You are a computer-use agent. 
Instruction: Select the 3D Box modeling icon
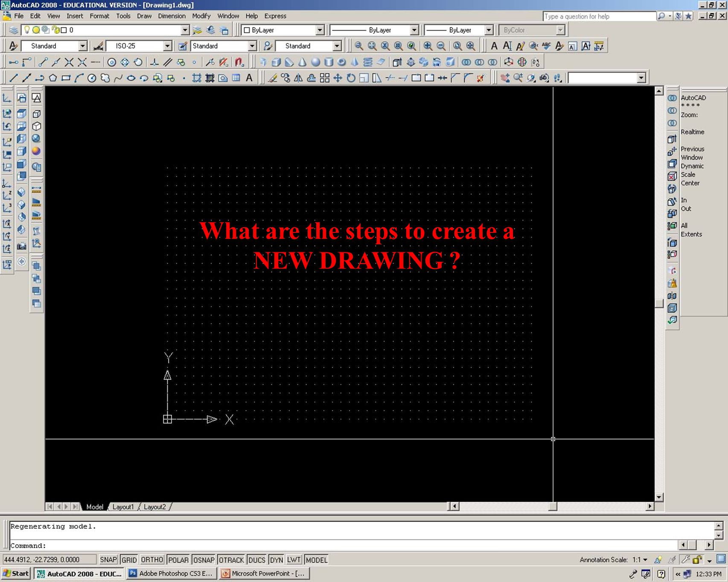click(x=276, y=62)
